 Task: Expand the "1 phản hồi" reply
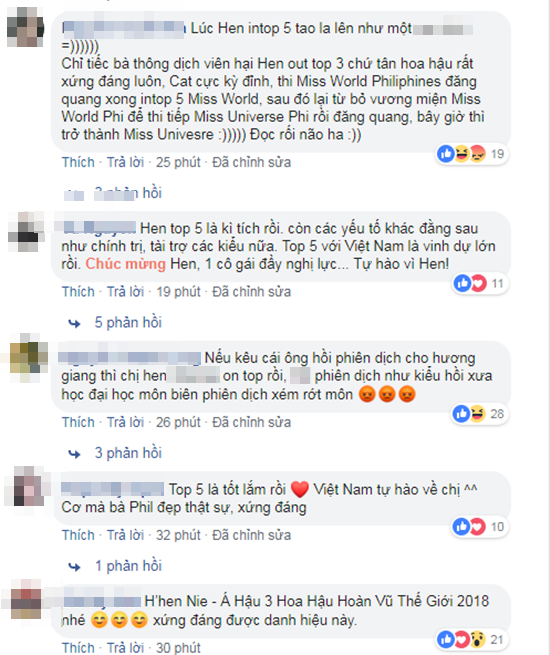tap(128, 566)
